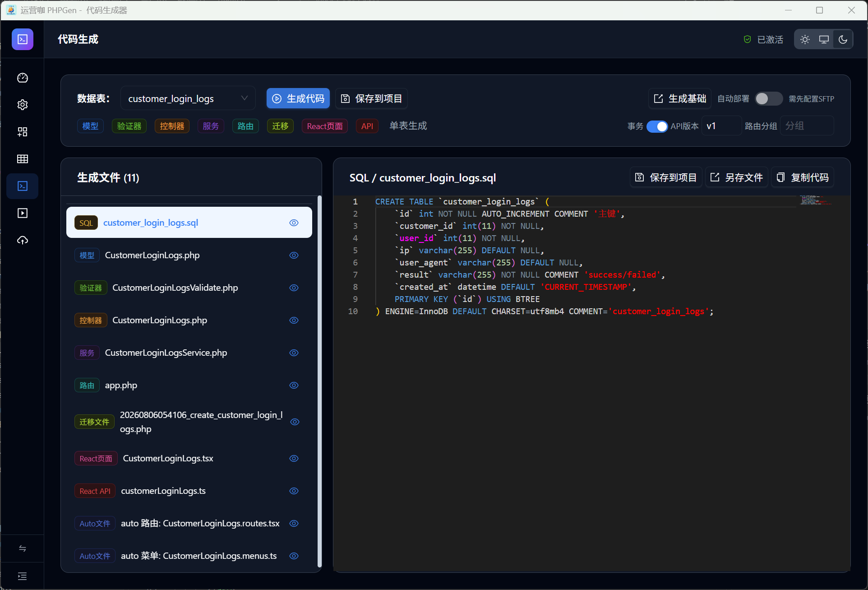868x590 pixels.
Task: Focus the API版本 v1 input field
Action: (721, 126)
